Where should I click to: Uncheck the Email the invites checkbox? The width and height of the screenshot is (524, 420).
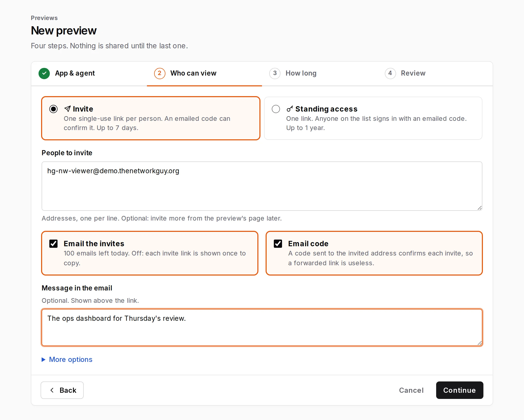click(x=53, y=244)
